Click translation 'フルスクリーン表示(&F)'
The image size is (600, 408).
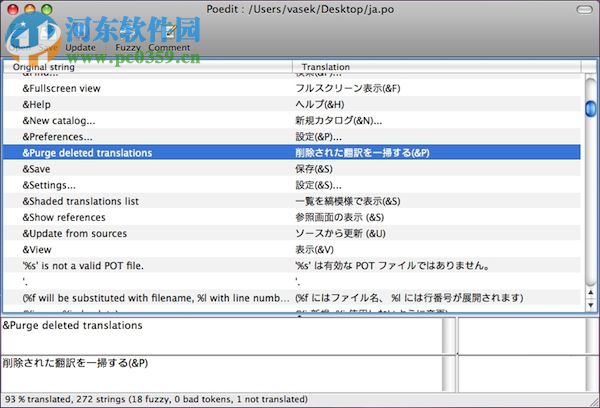[348, 88]
